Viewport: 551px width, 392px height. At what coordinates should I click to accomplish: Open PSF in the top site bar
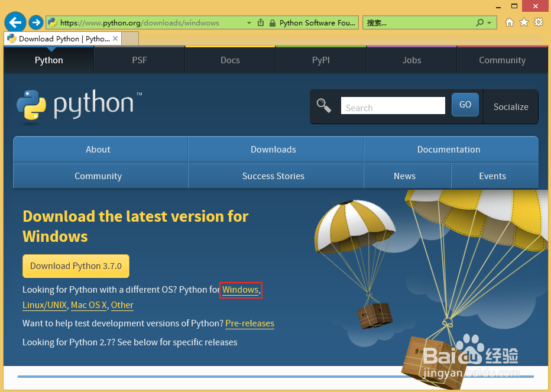click(x=140, y=60)
